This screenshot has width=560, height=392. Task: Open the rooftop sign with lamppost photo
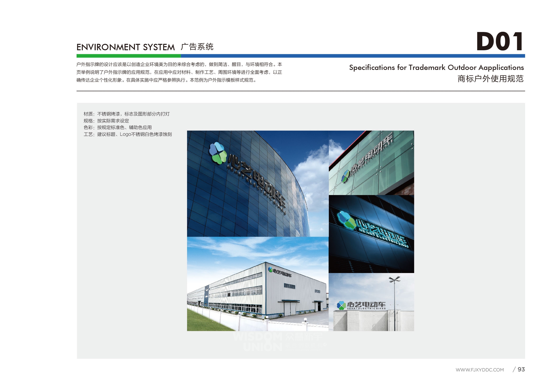coord(371,302)
